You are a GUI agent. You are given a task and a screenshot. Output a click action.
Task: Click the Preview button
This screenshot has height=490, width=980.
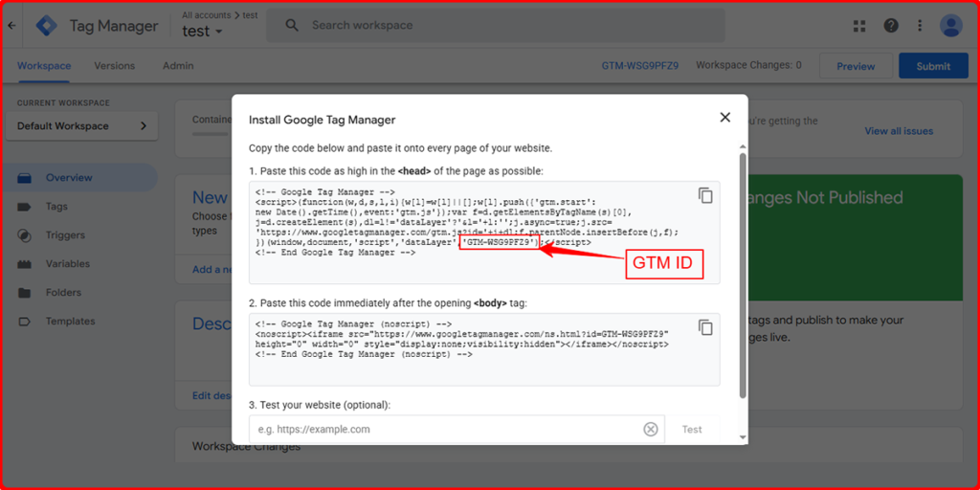[856, 66]
